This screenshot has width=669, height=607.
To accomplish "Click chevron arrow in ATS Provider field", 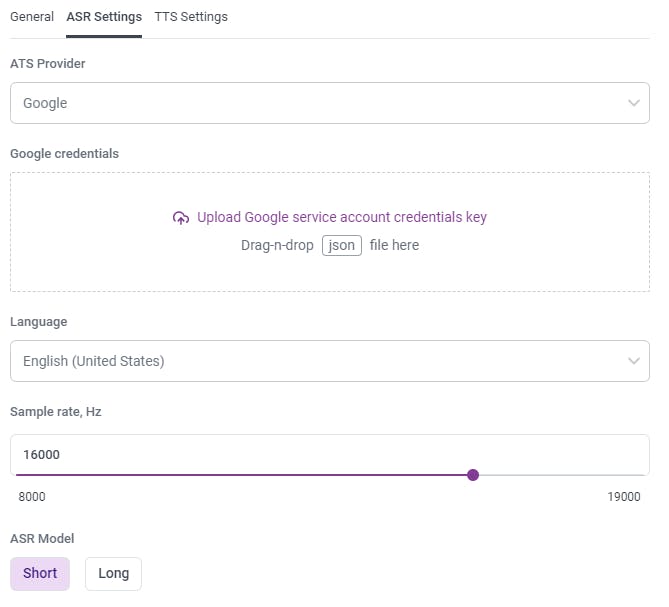I will point(633,103).
